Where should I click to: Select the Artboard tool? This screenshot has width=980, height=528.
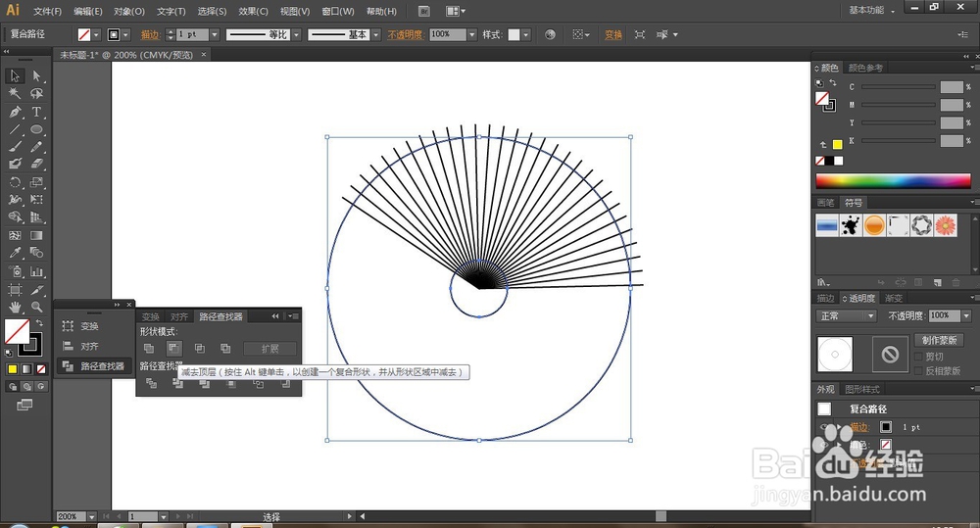pyautogui.click(x=15, y=290)
